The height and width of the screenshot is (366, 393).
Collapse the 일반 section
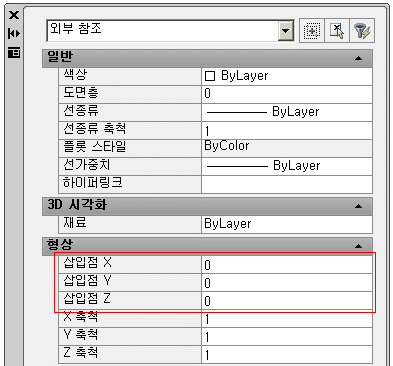(x=358, y=58)
